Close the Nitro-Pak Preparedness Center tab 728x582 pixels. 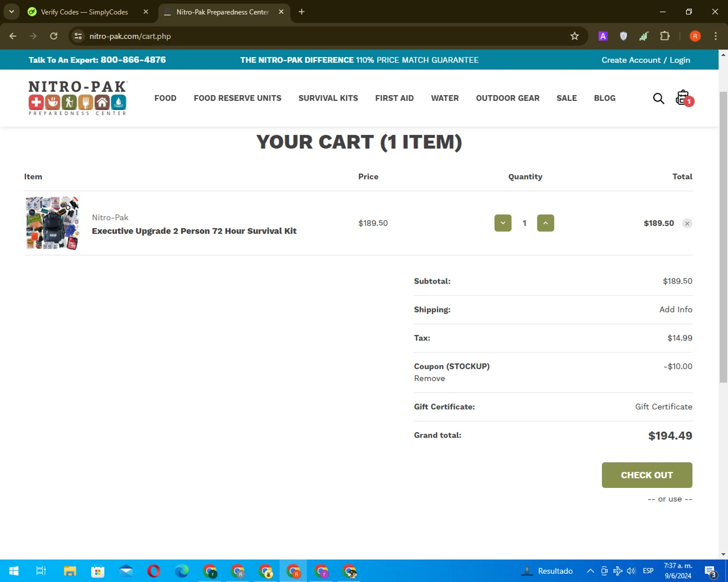[x=281, y=12]
